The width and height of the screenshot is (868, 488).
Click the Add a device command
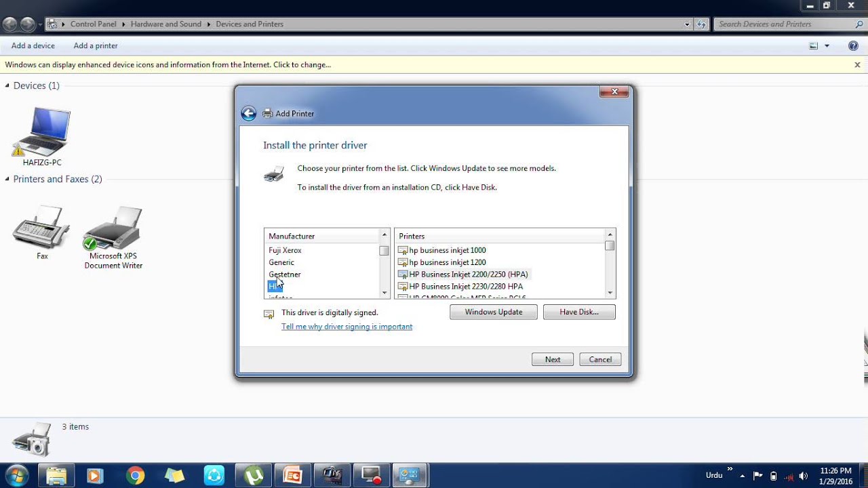coord(33,45)
